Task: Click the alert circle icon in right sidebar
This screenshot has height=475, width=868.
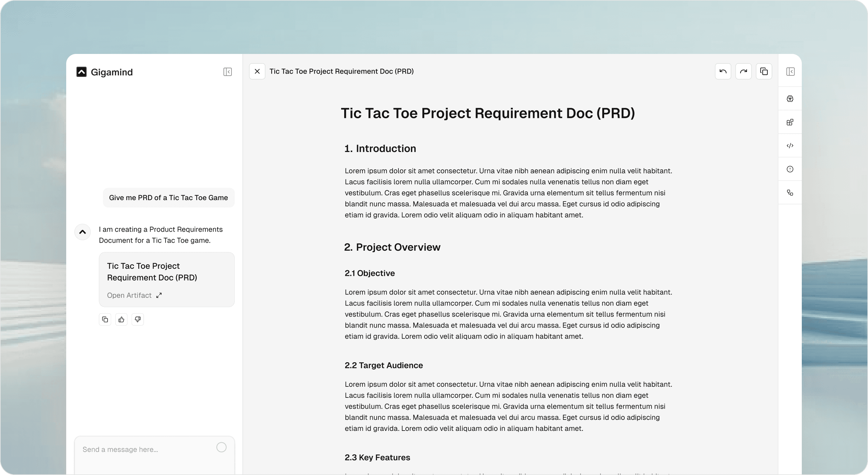Action: [790, 169]
